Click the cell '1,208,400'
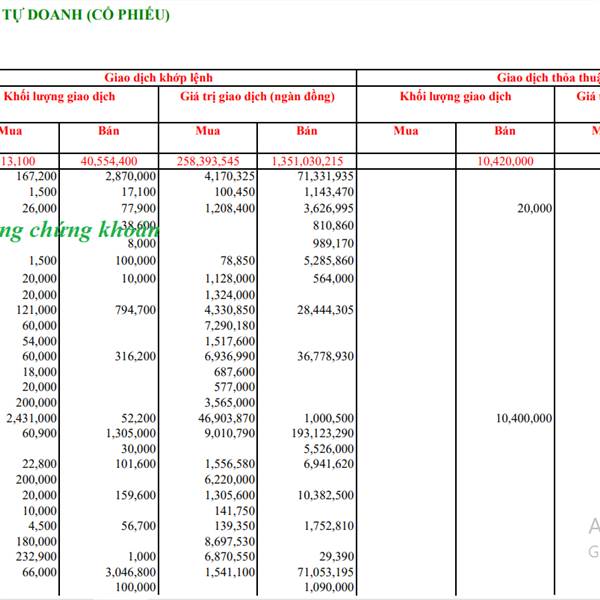Image resolution: width=600 pixels, height=600 pixels. (x=230, y=208)
